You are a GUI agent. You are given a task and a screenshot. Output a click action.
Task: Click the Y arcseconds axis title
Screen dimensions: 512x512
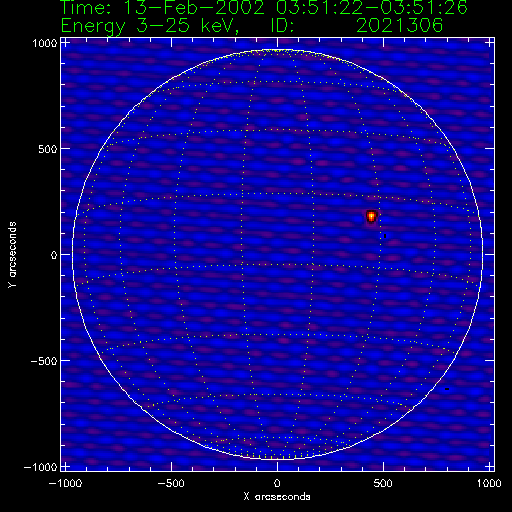pyautogui.click(x=12, y=255)
